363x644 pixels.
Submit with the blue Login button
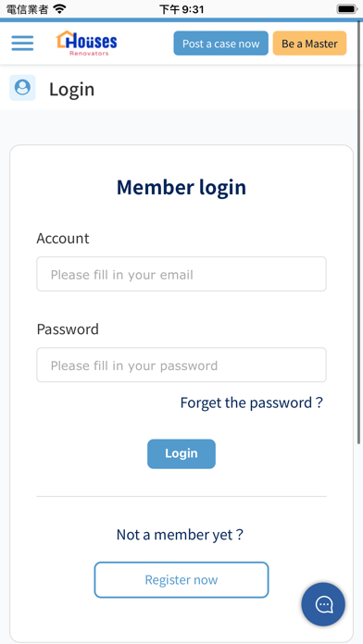[181, 453]
